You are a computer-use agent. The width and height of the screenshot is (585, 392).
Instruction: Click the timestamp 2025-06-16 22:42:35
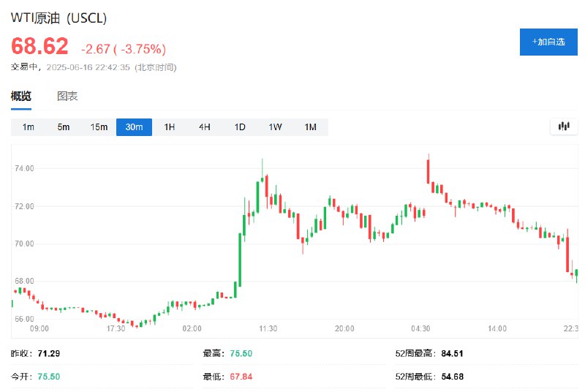pos(88,67)
